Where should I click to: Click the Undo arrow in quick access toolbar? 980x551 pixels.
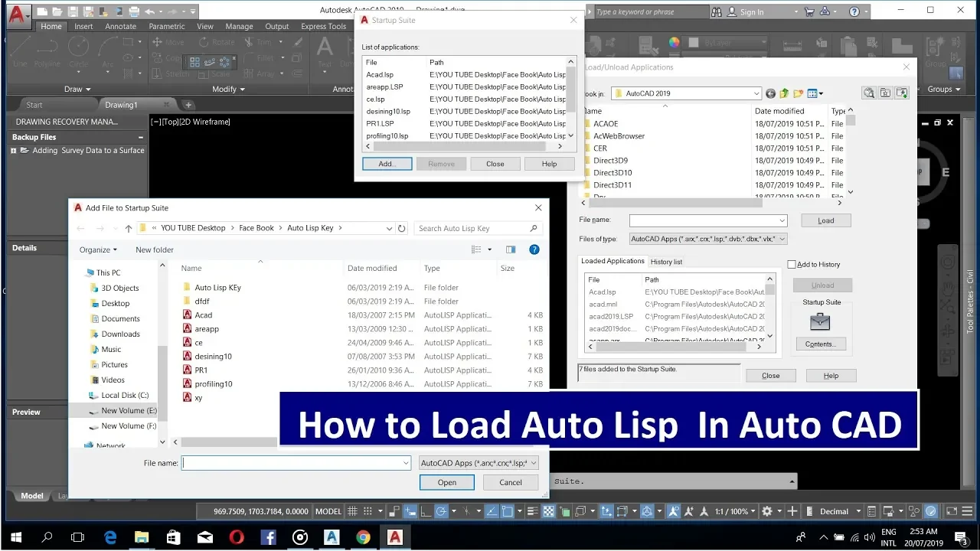150,11
